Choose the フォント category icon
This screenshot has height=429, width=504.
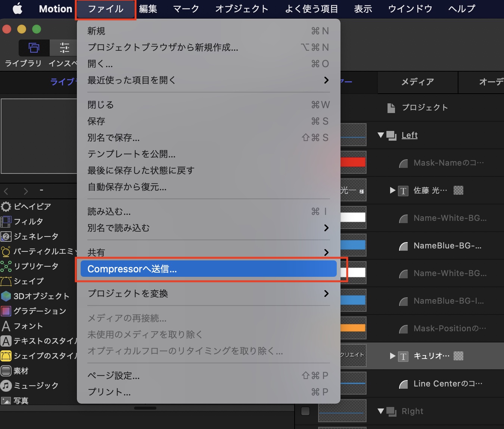point(6,326)
